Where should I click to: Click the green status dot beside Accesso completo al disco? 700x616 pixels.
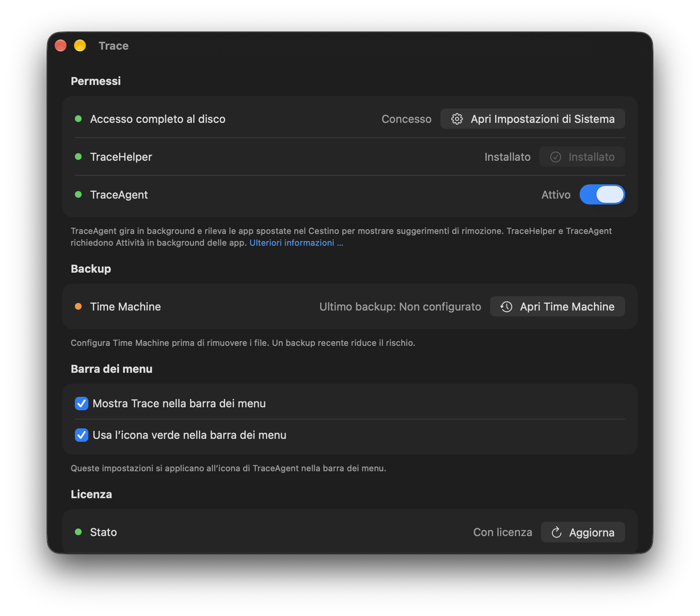pos(78,119)
